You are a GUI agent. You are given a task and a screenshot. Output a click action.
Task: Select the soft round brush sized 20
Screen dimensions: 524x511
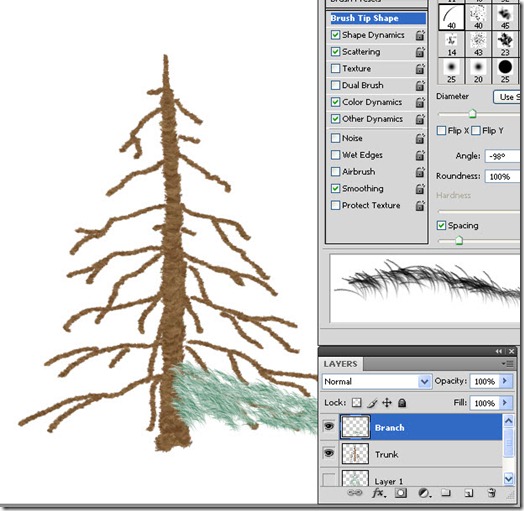coord(478,71)
